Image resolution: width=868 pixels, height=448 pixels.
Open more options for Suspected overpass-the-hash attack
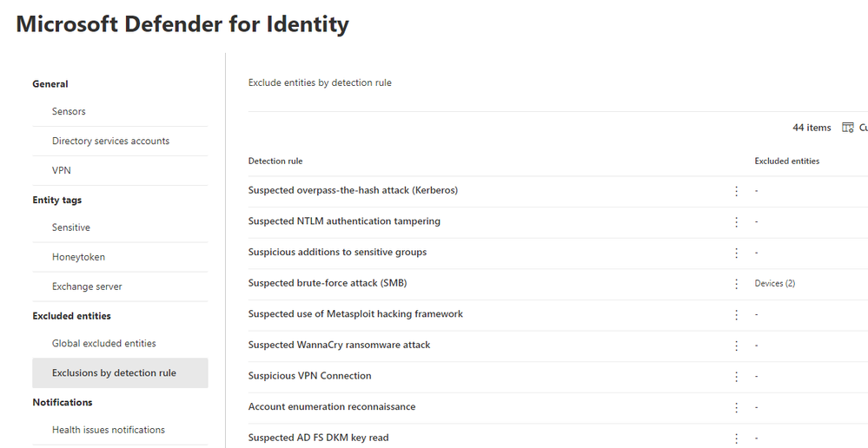(737, 190)
